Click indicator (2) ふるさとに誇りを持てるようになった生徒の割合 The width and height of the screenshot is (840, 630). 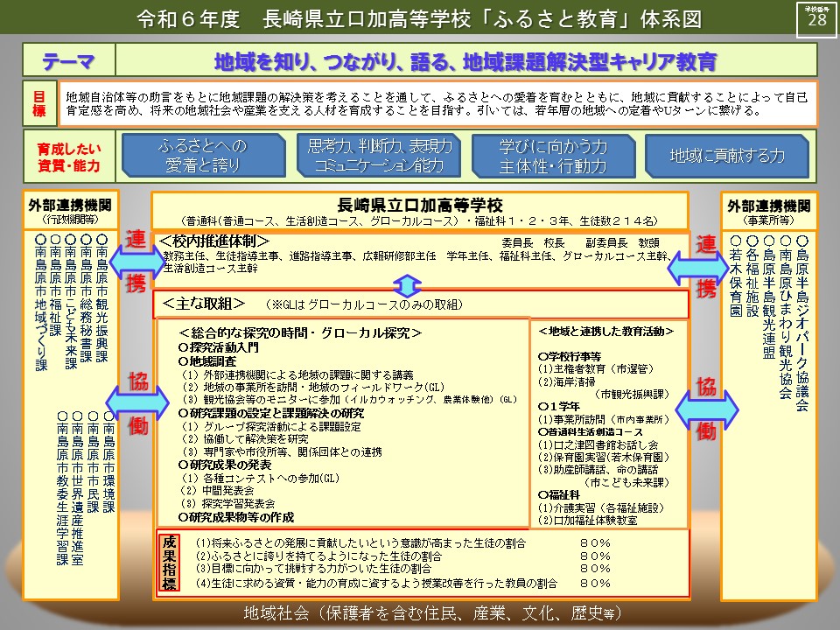pyautogui.click(x=318, y=556)
